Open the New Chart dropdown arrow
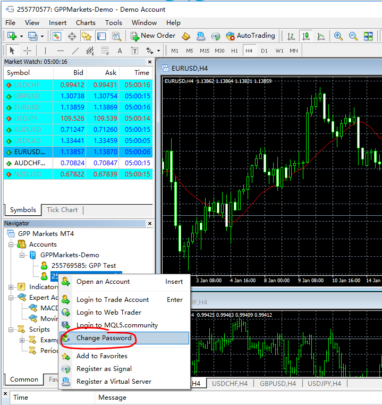This screenshot has height=405, width=382. pos(21,36)
